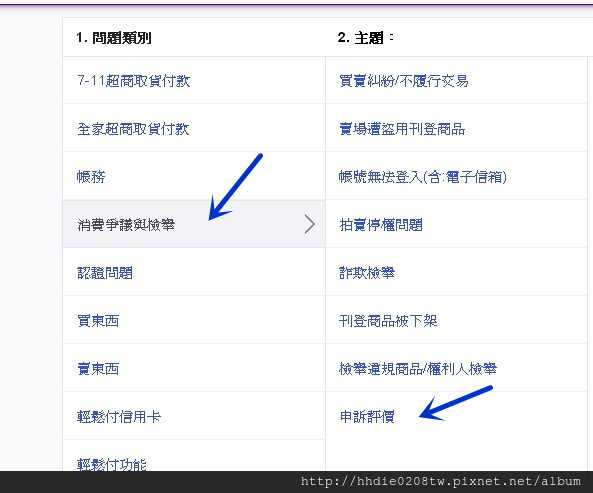Select topic 申訴評價

366,417
